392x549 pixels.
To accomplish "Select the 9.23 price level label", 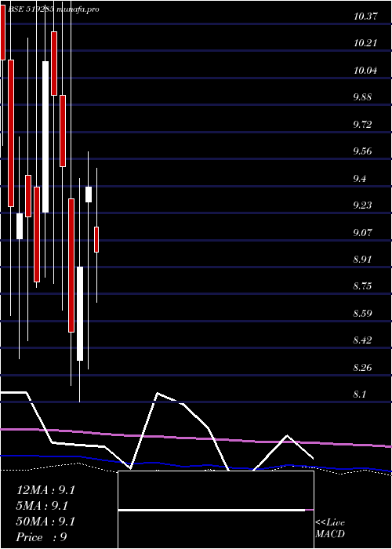I will click(x=362, y=205).
